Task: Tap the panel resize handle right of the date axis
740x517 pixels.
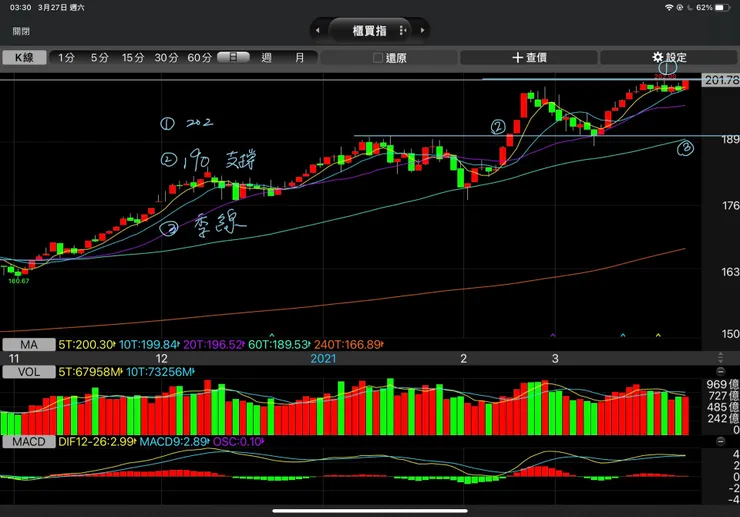Action: pos(720,358)
